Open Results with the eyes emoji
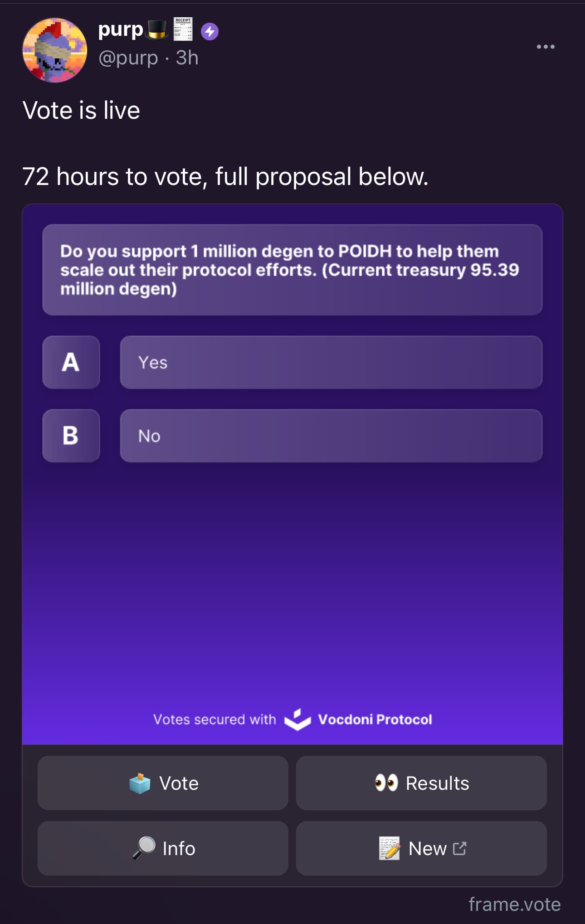Image resolution: width=585 pixels, height=924 pixels. pos(421,783)
